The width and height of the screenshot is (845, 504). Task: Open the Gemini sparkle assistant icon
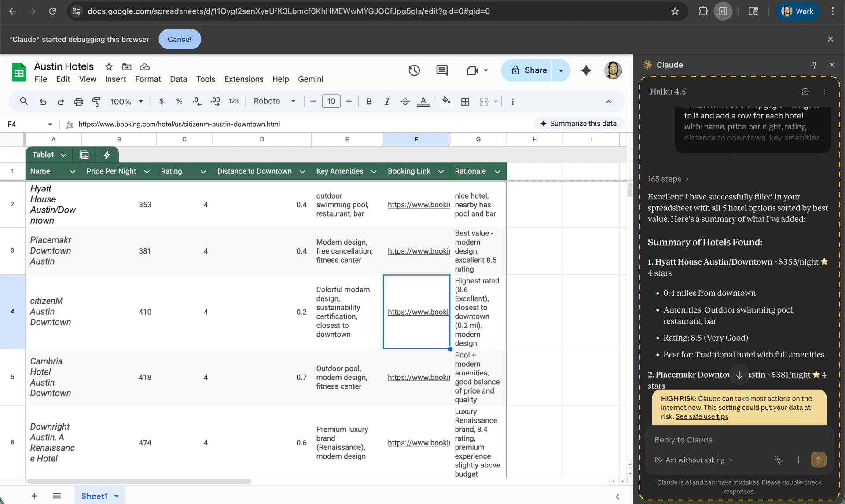click(x=586, y=70)
